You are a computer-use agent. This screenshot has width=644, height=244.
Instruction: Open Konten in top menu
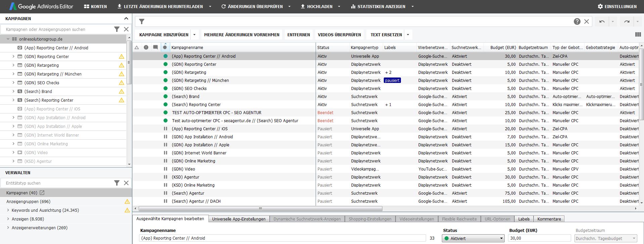click(95, 6)
